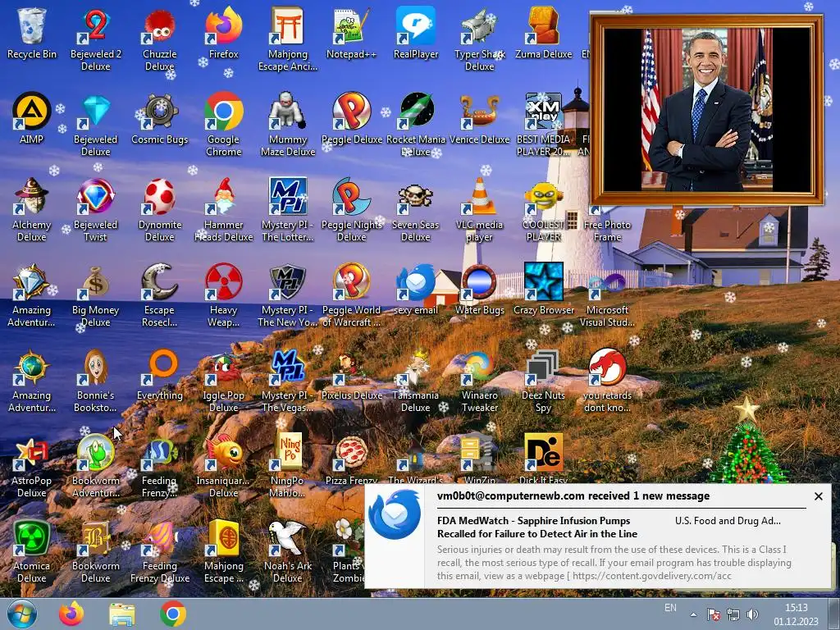Click the framed portrait photo gadget
Screen dimensions: 840x630
(x=706, y=110)
